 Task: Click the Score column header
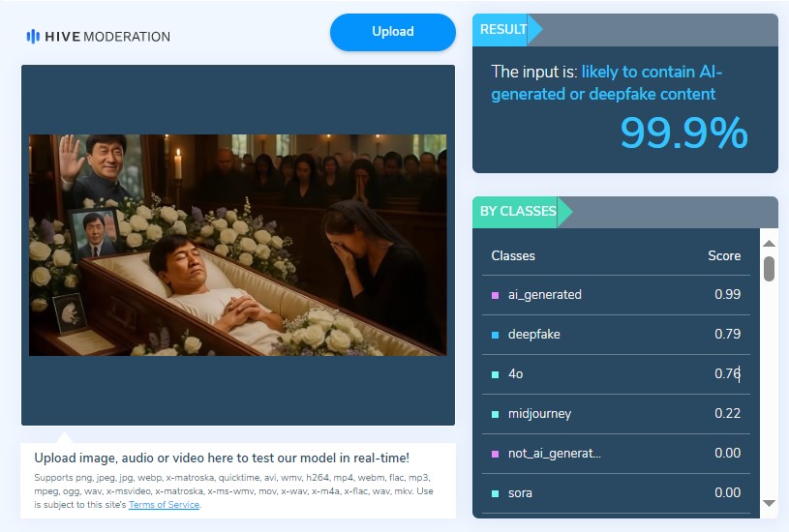tap(723, 256)
